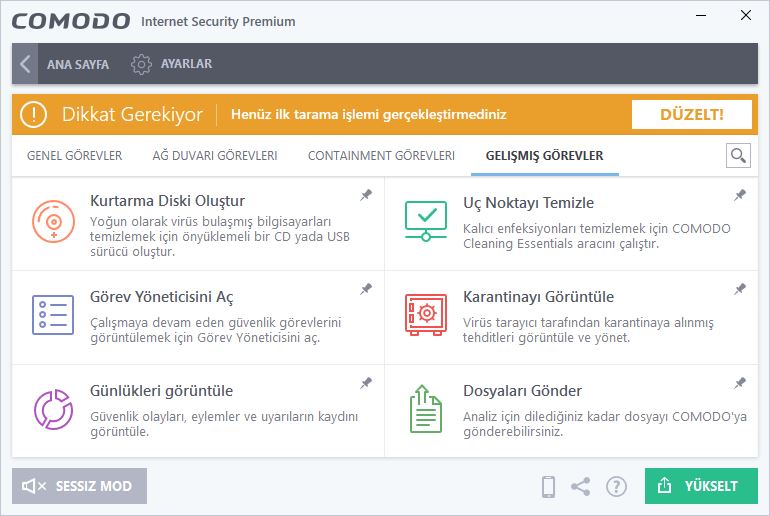
Task: Switch to GENEL GÖREVLER tab
Action: 74,156
